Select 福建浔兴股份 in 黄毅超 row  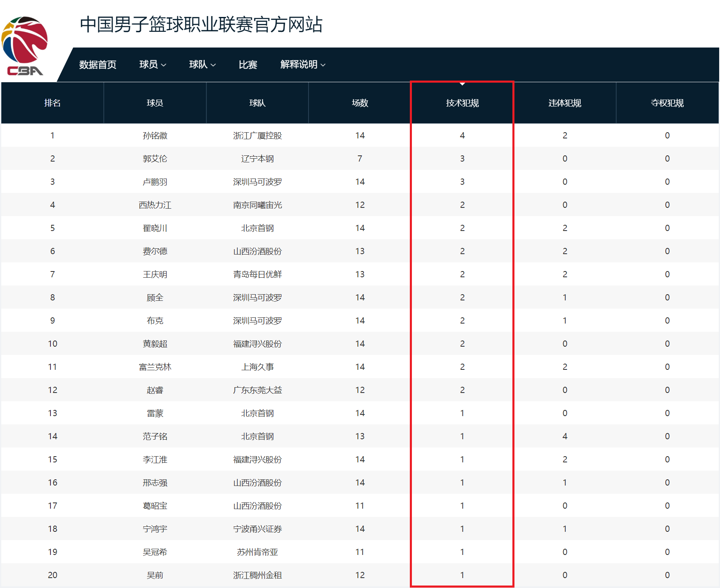point(257,344)
